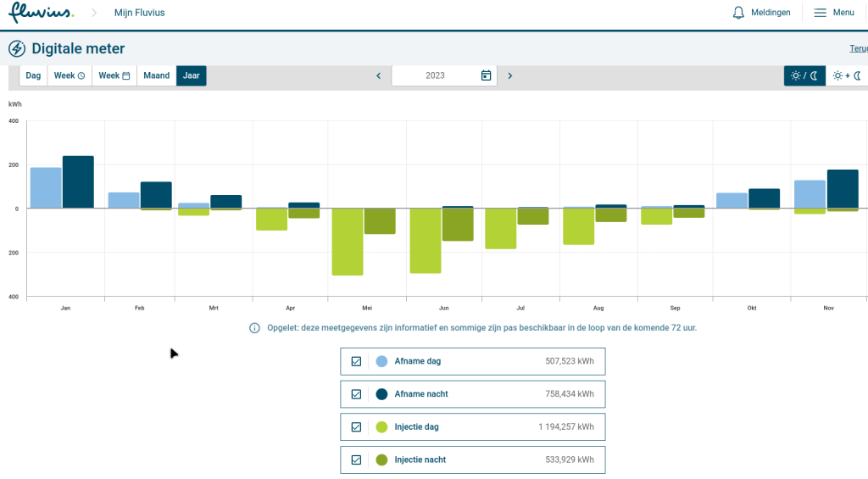Switch to combined day plus night view
This screenshot has width=868, height=479.
[x=846, y=75]
